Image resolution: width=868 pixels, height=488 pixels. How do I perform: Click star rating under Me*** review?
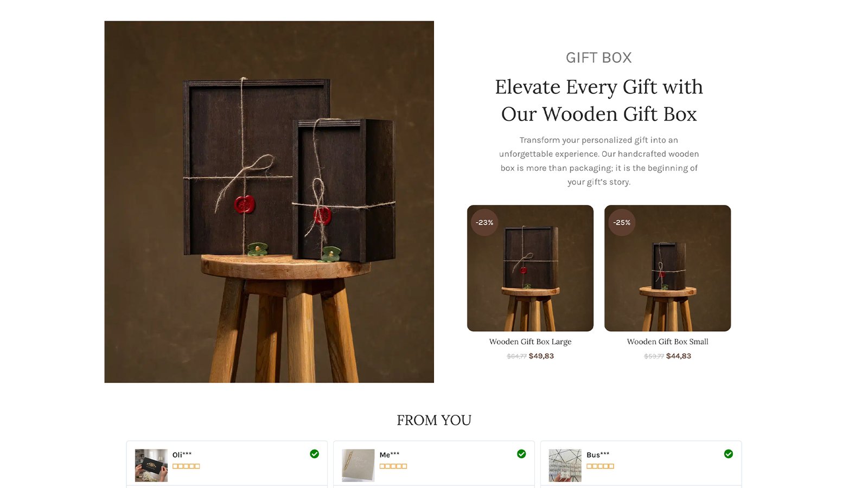click(393, 466)
